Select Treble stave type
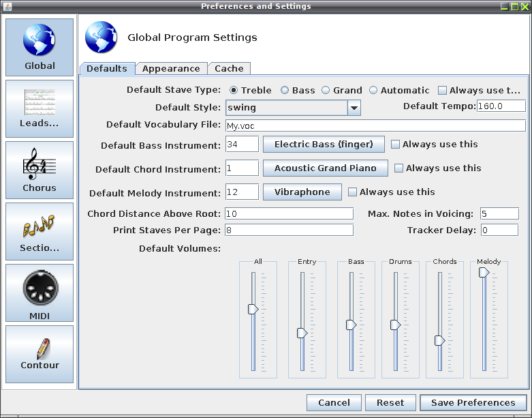Image resolution: width=532 pixels, height=418 pixels. (251, 90)
